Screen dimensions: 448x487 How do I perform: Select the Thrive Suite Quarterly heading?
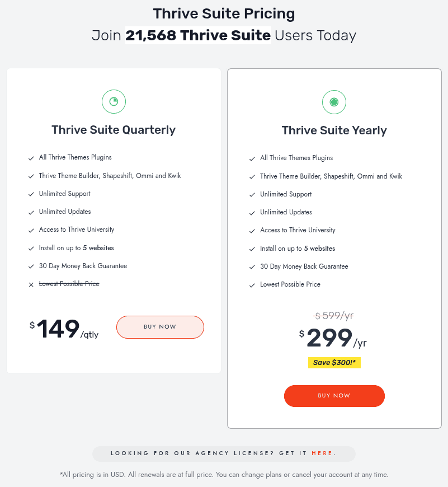coord(114,130)
